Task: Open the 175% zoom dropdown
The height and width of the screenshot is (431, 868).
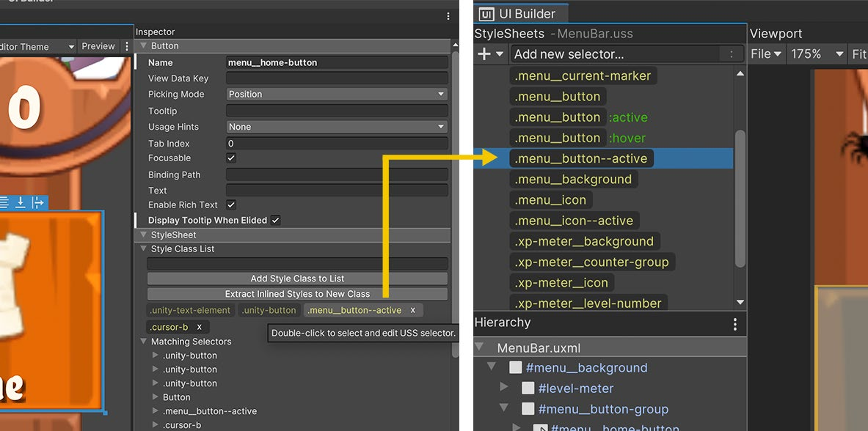Action: click(817, 54)
